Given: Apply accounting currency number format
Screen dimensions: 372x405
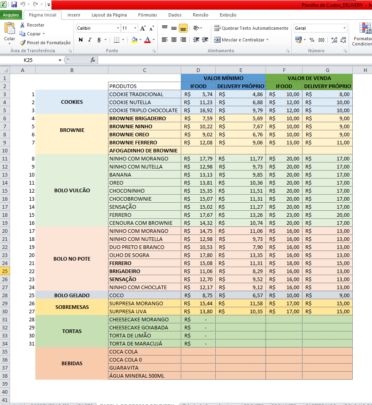Looking at the screenshot, I should 298,40.
